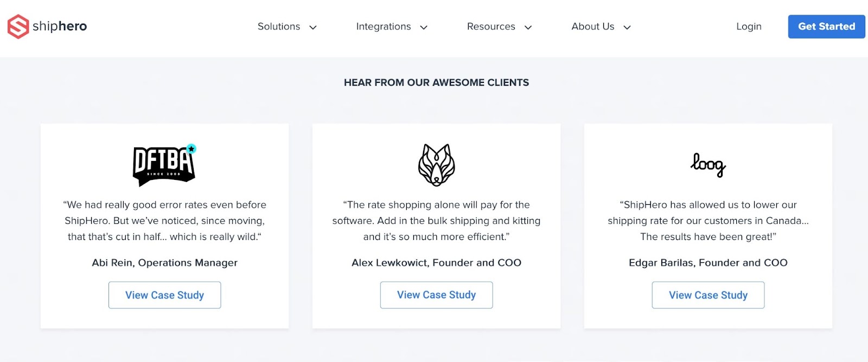Open the Resources menu
The width and height of the screenshot is (868, 362).
[x=491, y=27]
